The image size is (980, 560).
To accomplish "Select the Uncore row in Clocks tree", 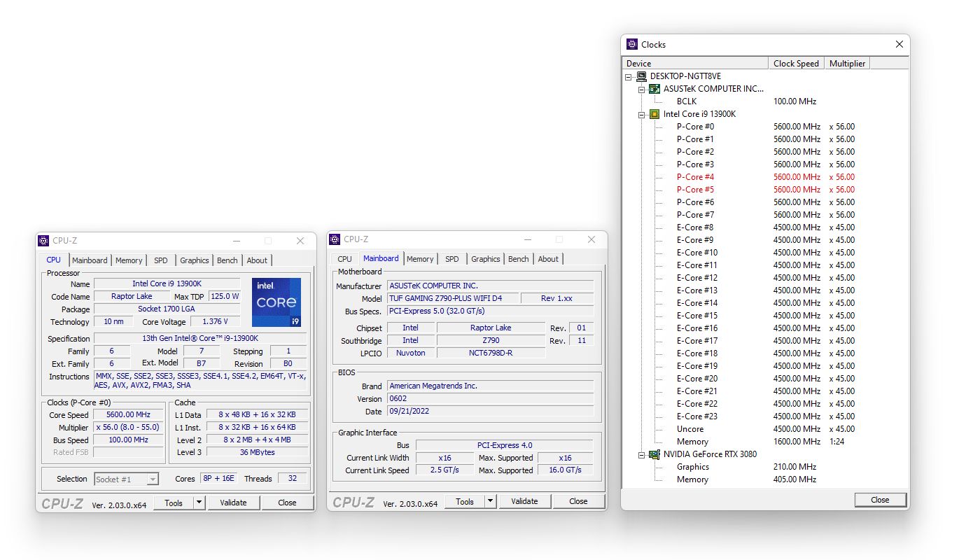I will click(765, 429).
